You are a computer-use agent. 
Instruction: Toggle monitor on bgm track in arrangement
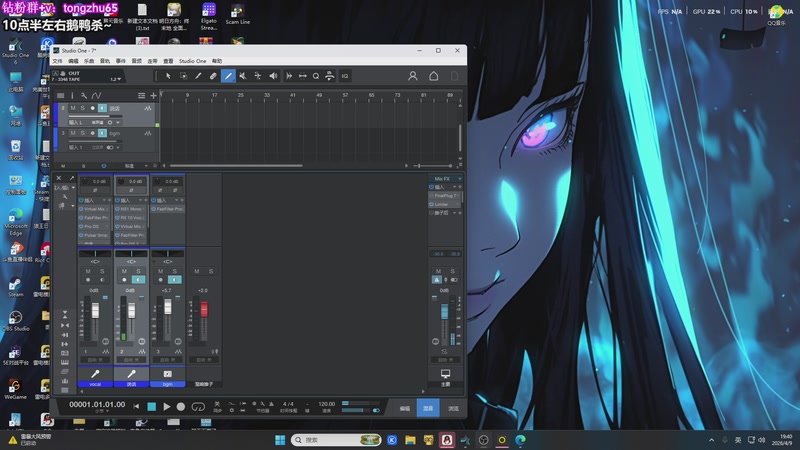tap(102, 133)
